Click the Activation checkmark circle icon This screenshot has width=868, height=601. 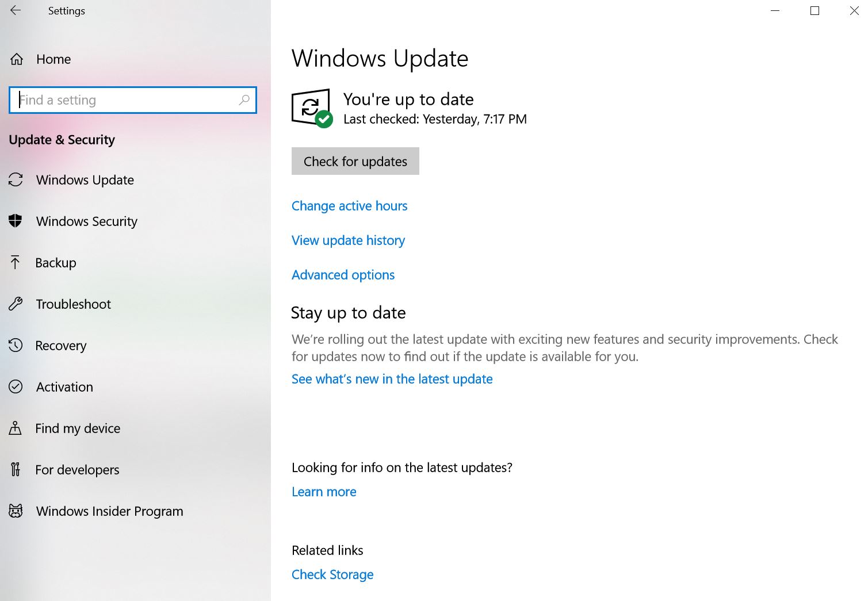(x=16, y=386)
